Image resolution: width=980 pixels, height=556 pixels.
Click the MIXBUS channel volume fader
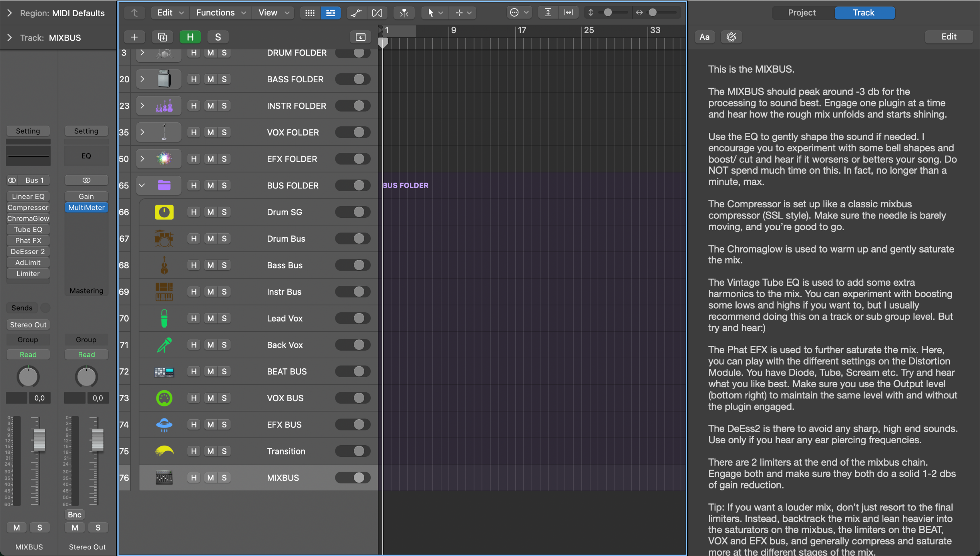pyautogui.click(x=39, y=440)
